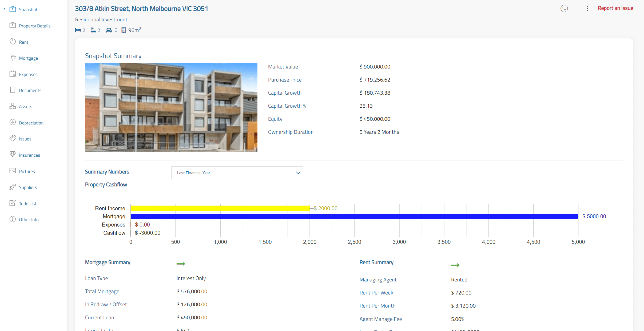Click green arrow next to Mortgage Summary
This screenshot has height=331, width=644.
click(x=181, y=264)
